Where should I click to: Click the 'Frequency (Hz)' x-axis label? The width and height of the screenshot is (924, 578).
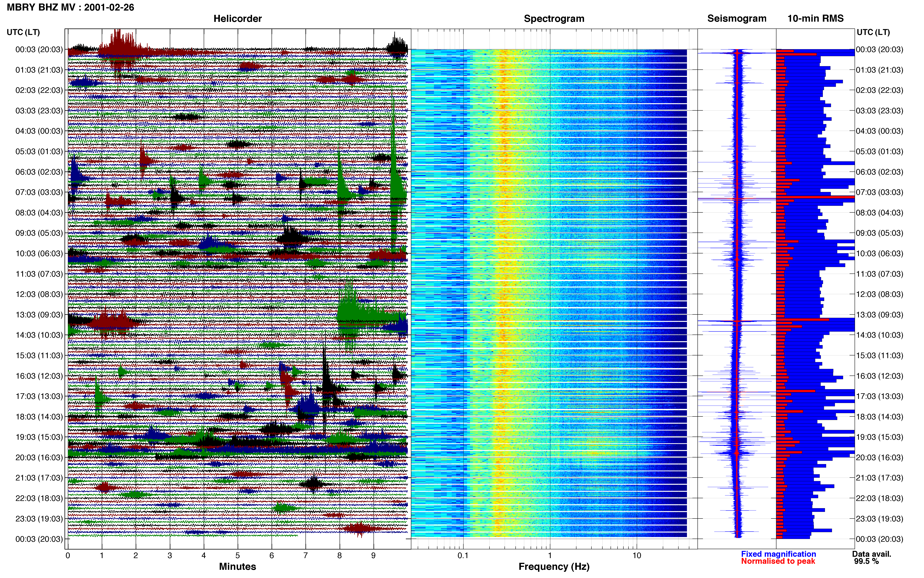point(554,566)
